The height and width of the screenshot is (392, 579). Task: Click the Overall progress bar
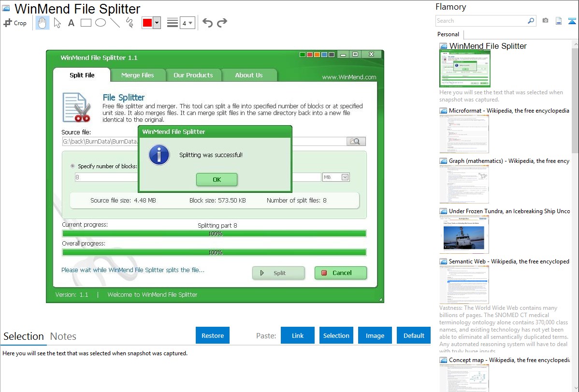coord(214,252)
